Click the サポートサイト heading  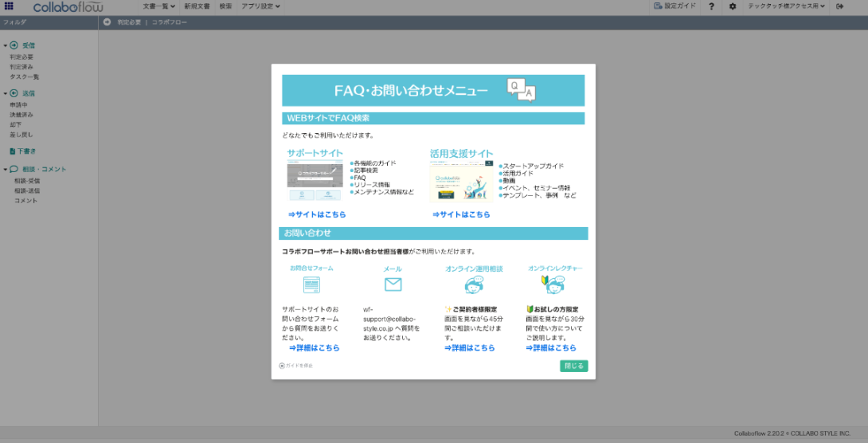pos(315,154)
